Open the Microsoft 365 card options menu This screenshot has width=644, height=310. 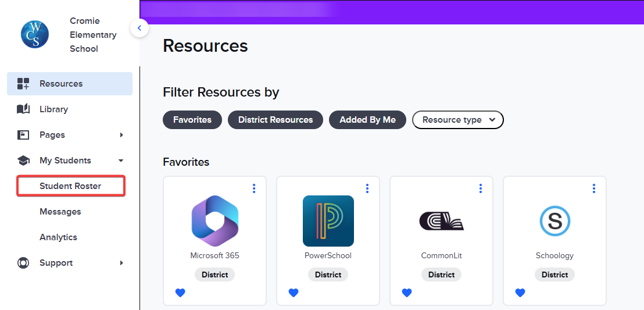click(x=254, y=188)
